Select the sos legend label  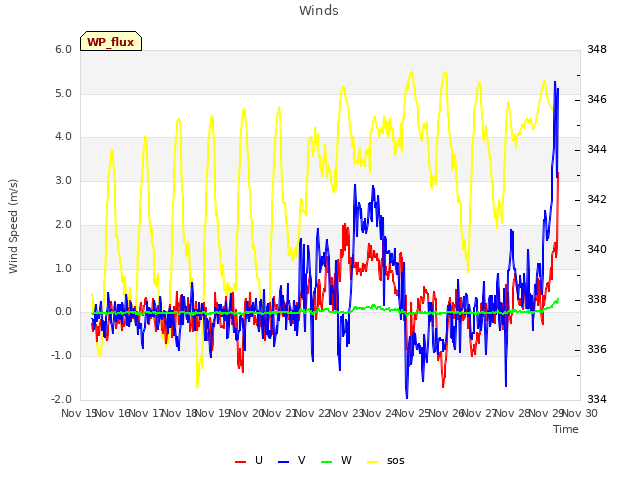pyautogui.click(x=396, y=461)
